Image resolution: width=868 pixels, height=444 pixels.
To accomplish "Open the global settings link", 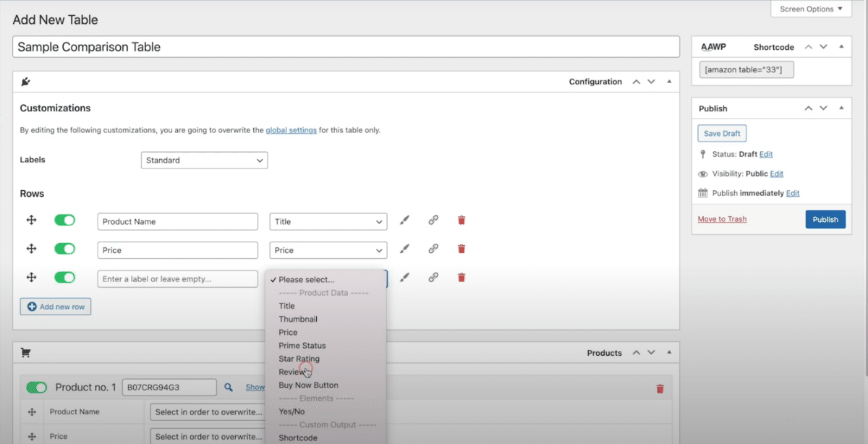I will click(x=291, y=130).
